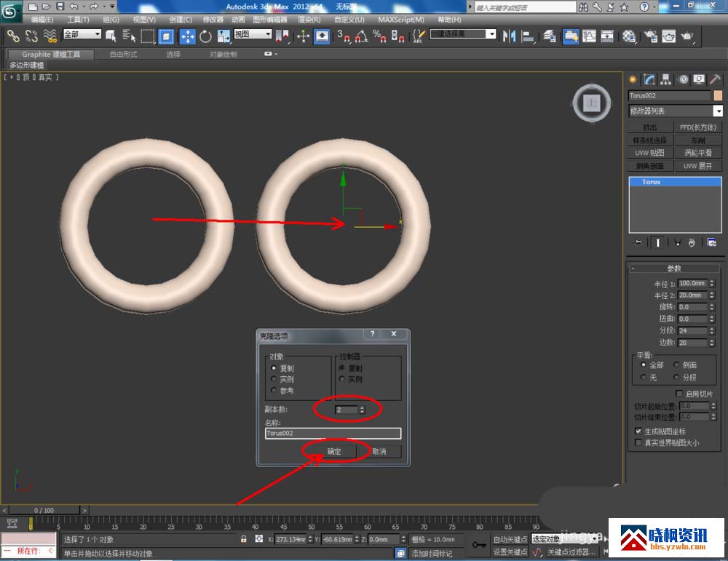Click Configure Modifier Sets icon

[x=711, y=242]
